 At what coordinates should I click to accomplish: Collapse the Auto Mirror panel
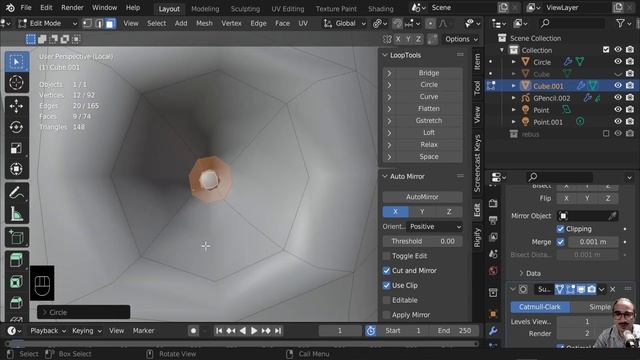385,176
